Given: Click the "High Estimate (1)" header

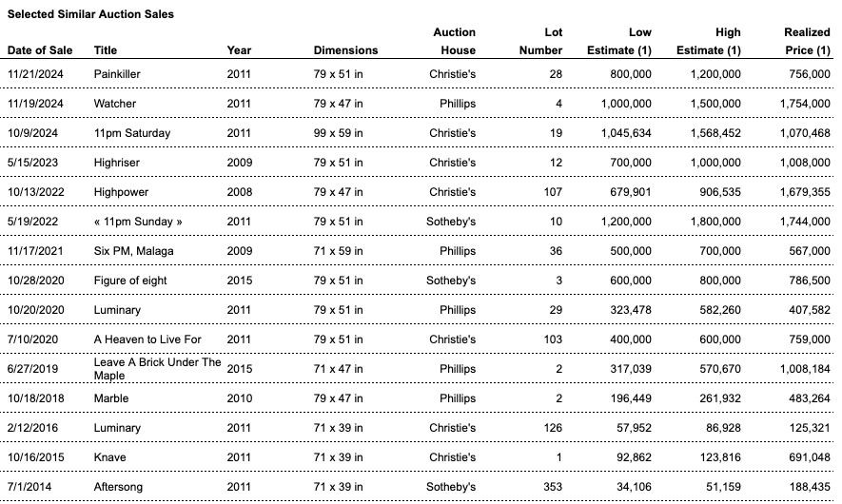Looking at the screenshot, I should (708, 41).
